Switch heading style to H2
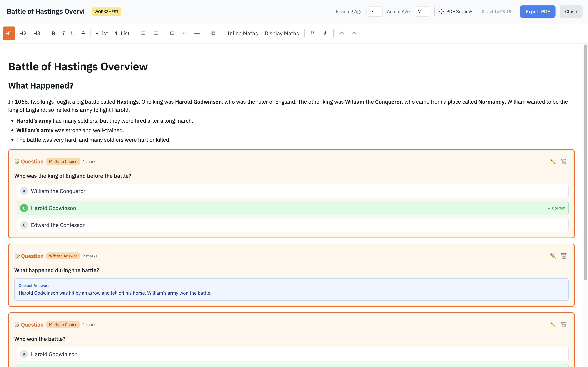This screenshot has width=588, height=367. pos(23,33)
